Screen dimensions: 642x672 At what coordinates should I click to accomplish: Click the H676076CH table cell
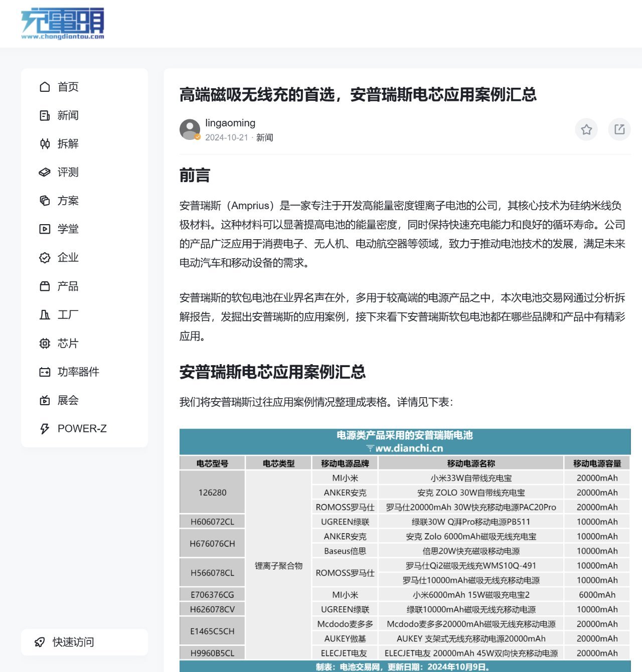click(x=212, y=544)
